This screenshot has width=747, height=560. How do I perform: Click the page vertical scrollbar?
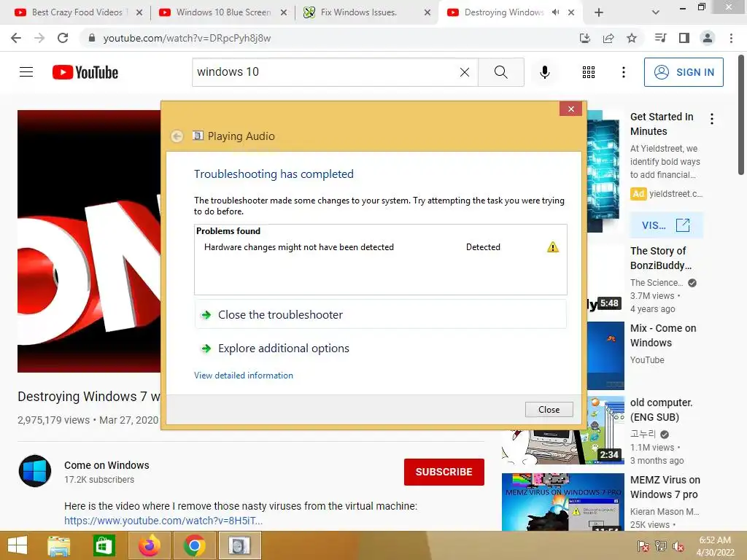point(741,114)
